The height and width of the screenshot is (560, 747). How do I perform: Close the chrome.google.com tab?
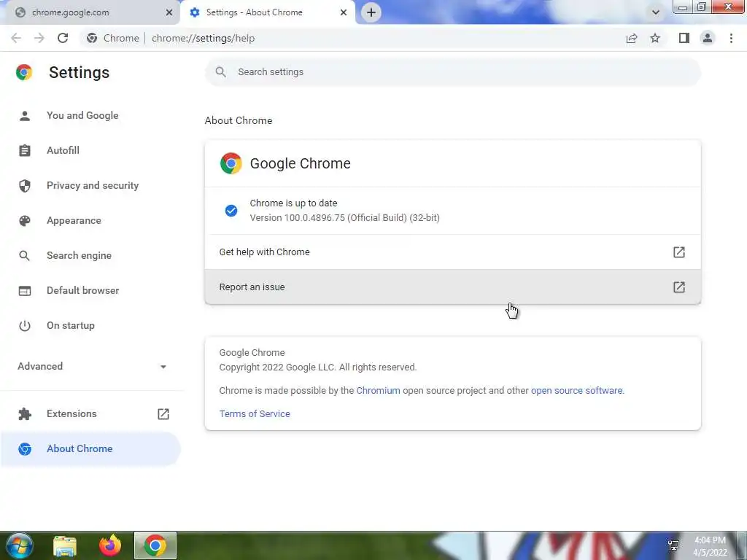click(x=169, y=12)
